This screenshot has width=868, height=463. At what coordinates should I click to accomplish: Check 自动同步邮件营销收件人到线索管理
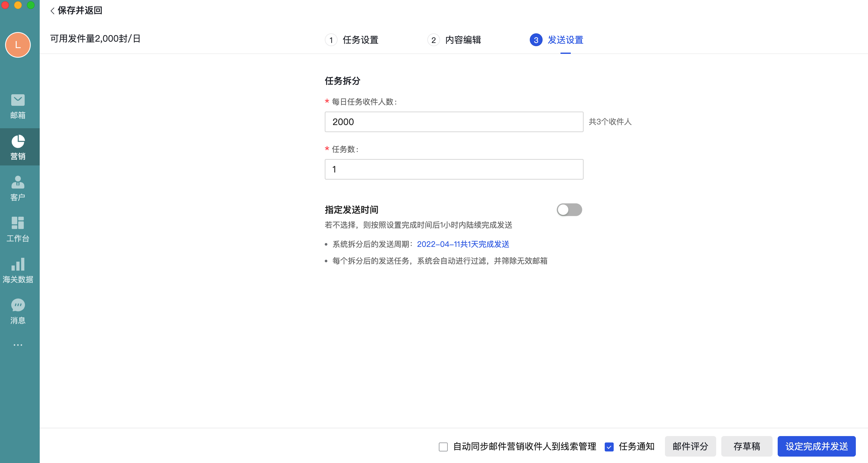(x=443, y=446)
